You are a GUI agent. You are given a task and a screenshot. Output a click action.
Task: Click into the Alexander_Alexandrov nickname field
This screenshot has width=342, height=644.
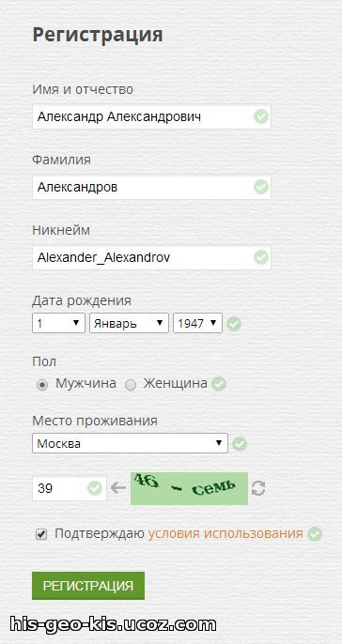(x=151, y=257)
